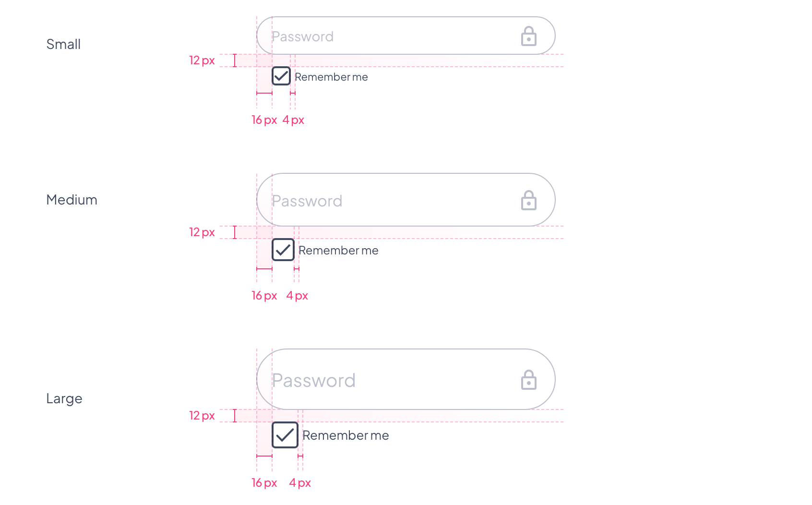Select the Large size label

click(64, 399)
